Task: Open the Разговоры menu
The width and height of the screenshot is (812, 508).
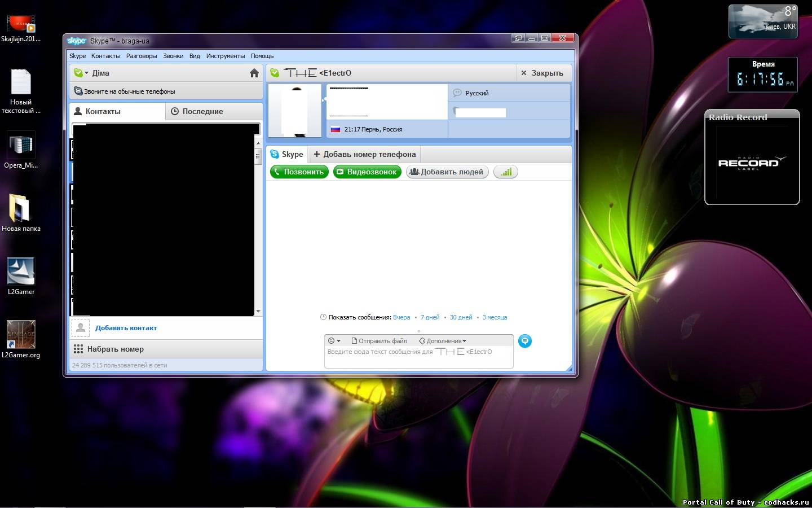Action: click(x=142, y=56)
